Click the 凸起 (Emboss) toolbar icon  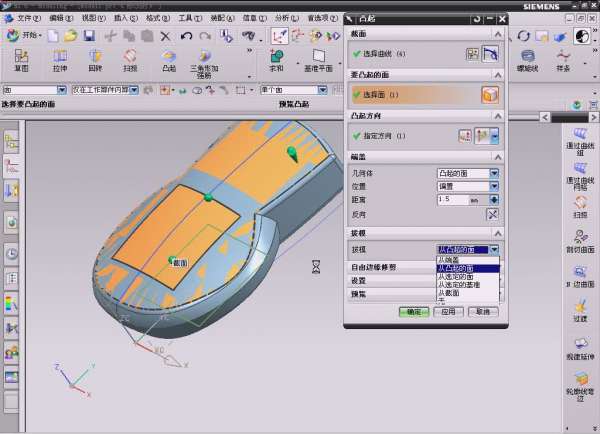(x=169, y=60)
